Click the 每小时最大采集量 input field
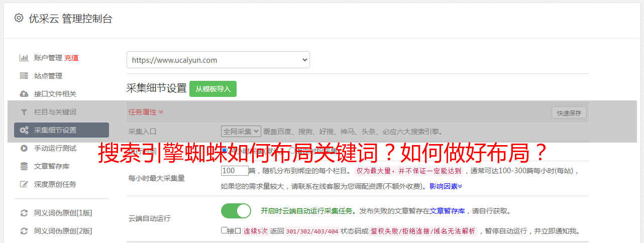Image resolution: width=644 pixels, height=243 pixels. pos(235,171)
